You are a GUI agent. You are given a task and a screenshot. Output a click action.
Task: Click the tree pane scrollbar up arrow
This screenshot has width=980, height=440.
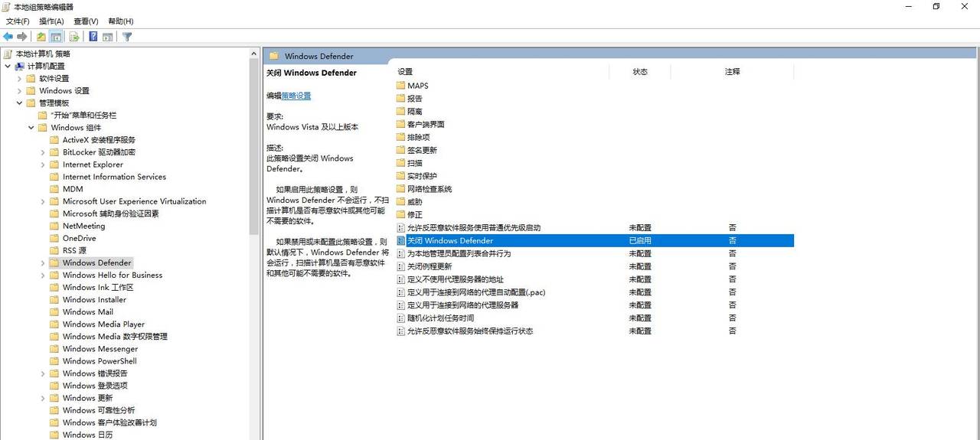255,54
